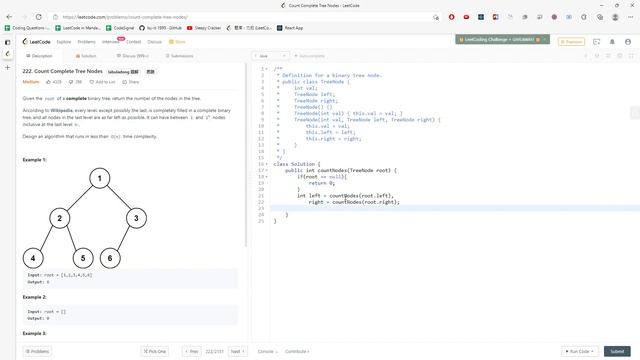This screenshot has height=360, width=640.
Task: Expand the Contribute menu
Action: pyautogui.click(x=297, y=351)
